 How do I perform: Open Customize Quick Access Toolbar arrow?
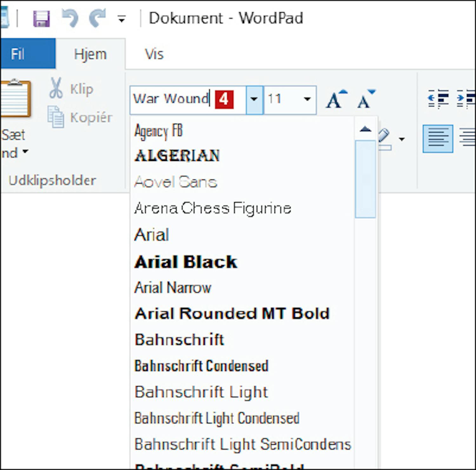click(122, 19)
